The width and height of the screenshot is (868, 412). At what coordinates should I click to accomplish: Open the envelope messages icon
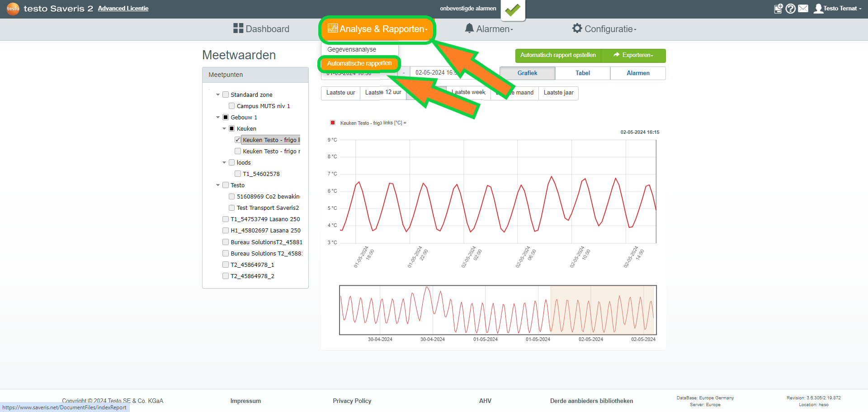(803, 9)
